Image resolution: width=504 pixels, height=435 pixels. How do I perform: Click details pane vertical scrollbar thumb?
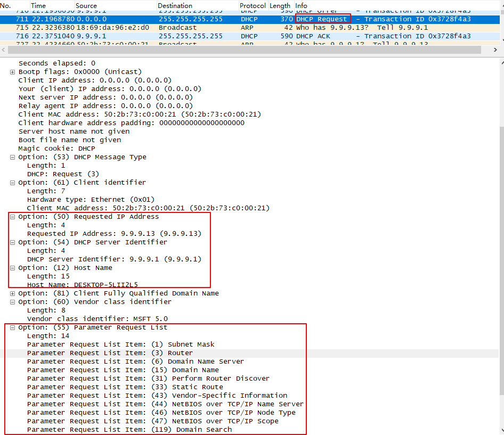[502, 260]
